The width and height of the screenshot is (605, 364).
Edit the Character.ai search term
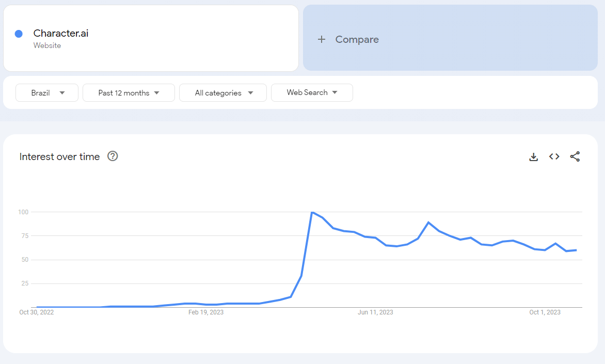(x=61, y=34)
